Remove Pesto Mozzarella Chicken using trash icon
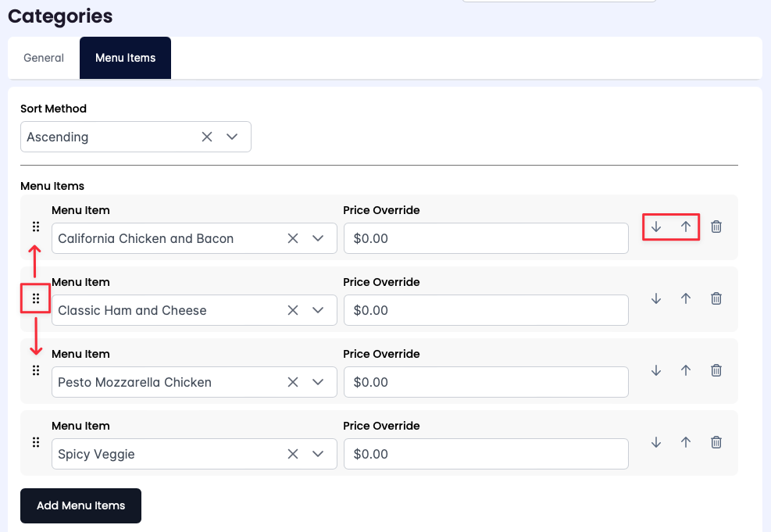 pos(716,370)
